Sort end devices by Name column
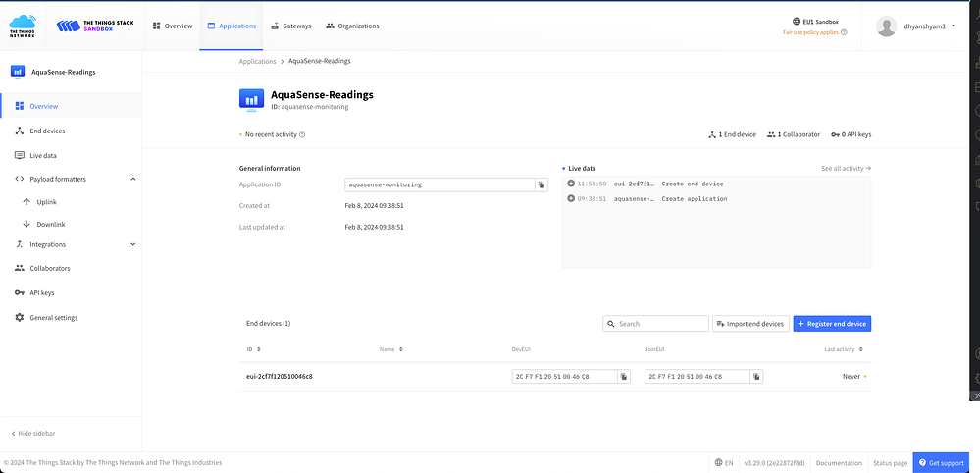The image size is (980, 473). [x=391, y=349]
